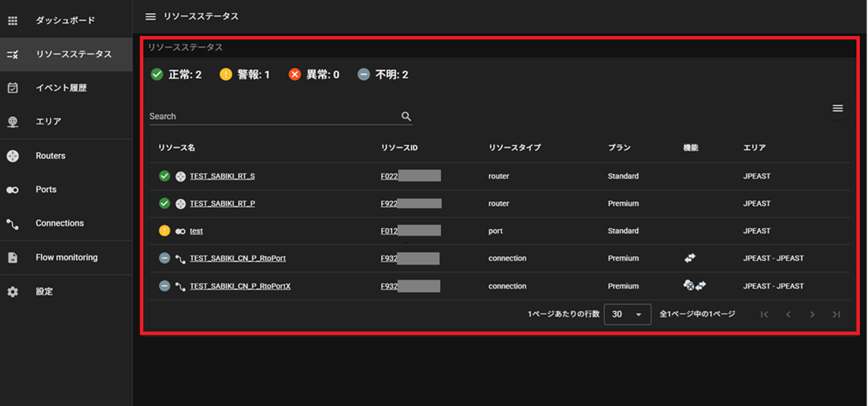Go to first page button
The width and height of the screenshot is (868, 406).
[x=764, y=314]
